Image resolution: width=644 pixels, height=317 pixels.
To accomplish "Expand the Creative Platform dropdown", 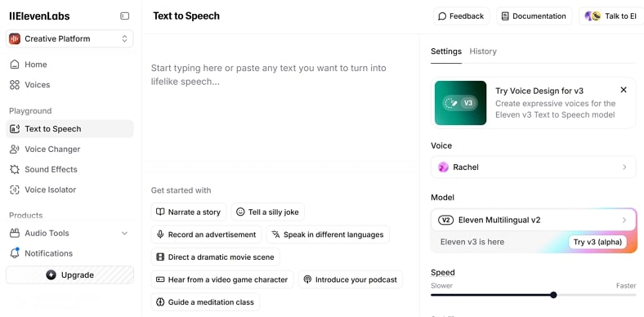I will pos(69,38).
